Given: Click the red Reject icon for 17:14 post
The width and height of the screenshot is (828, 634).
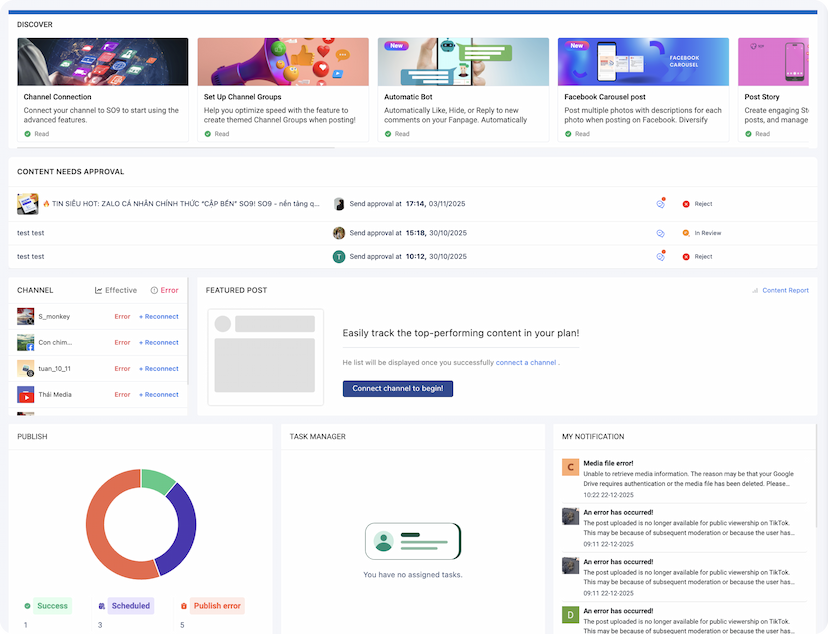Looking at the screenshot, I should [x=686, y=204].
